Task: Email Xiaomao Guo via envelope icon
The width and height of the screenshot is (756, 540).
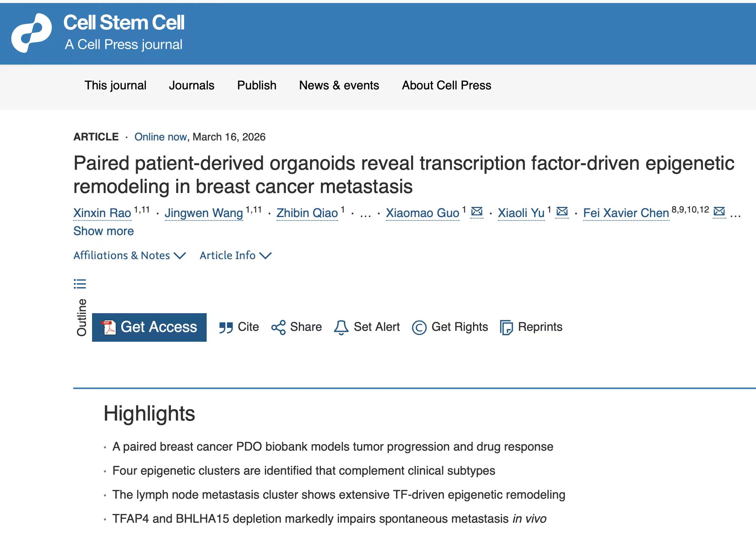Action: 477,212
